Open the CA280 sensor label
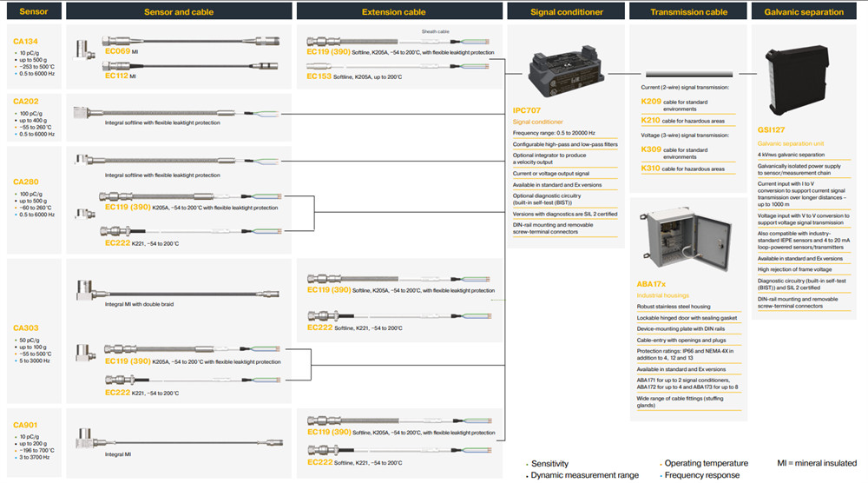The width and height of the screenshot is (868, 483). (x=25, y=182)
